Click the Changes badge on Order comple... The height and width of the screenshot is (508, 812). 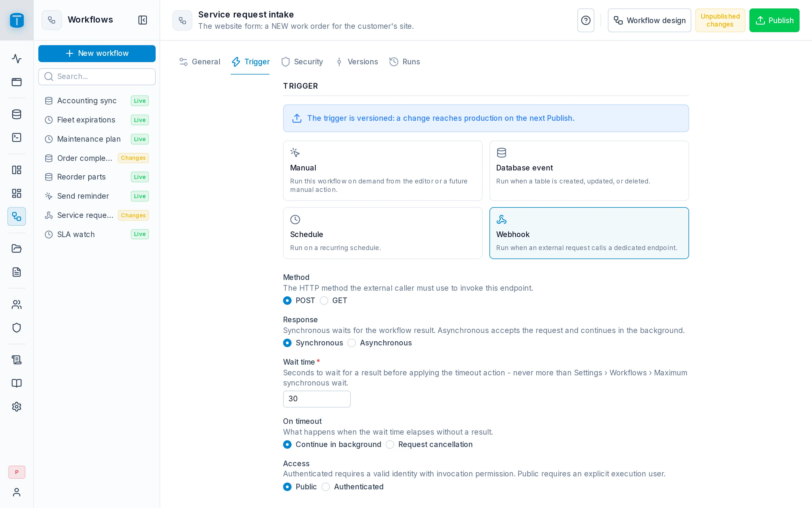point(133,158)
